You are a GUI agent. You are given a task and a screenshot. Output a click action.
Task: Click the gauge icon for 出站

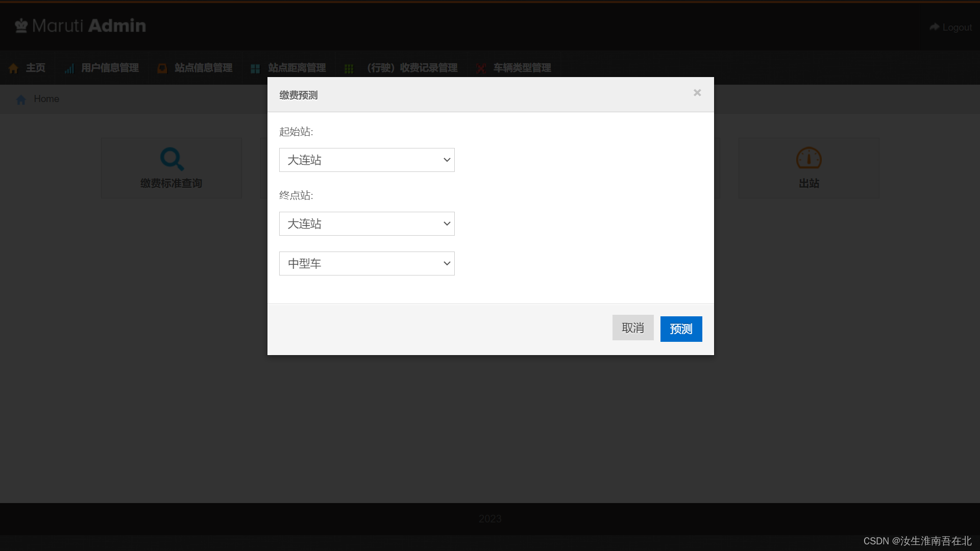coord(808,158)
